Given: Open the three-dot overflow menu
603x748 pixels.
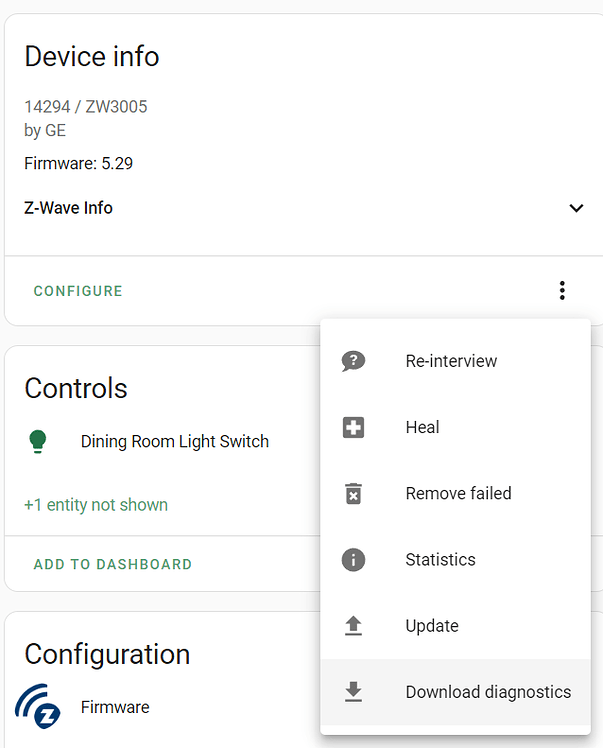Looking at the screenshot, I should point(562,291).
